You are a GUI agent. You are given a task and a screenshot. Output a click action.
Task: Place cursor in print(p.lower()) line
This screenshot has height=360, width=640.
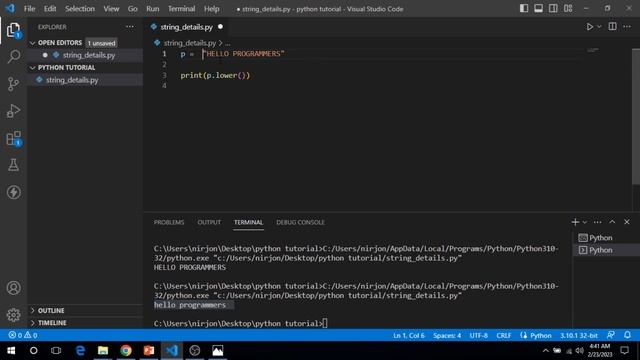pos(215,76)
